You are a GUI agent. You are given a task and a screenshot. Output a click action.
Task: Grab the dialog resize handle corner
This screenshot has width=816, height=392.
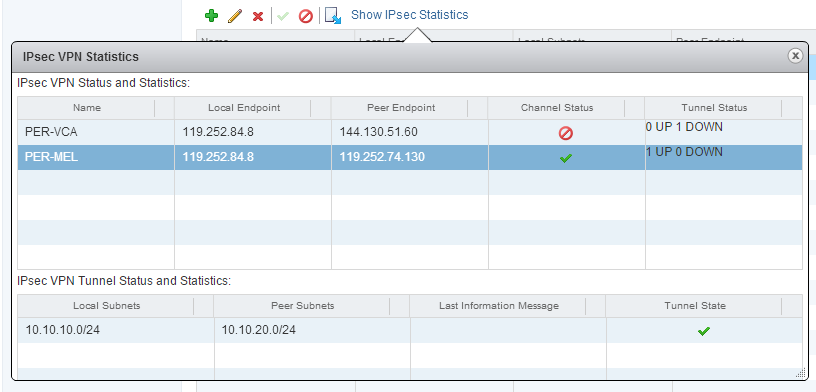coord(801,374)
